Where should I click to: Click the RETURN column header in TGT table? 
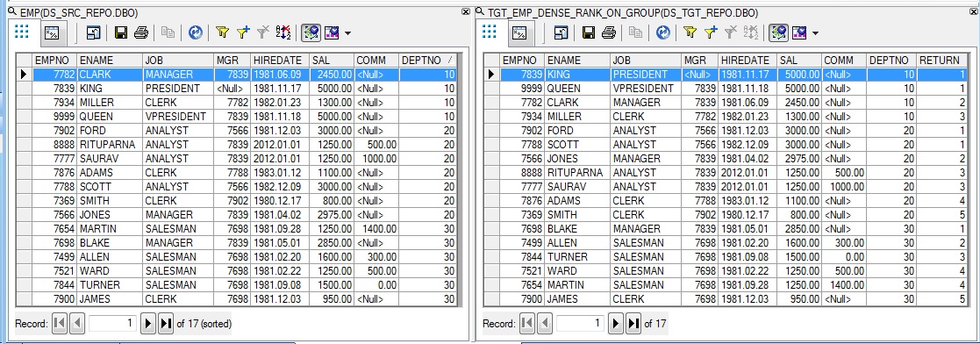[x=942, y=60]
